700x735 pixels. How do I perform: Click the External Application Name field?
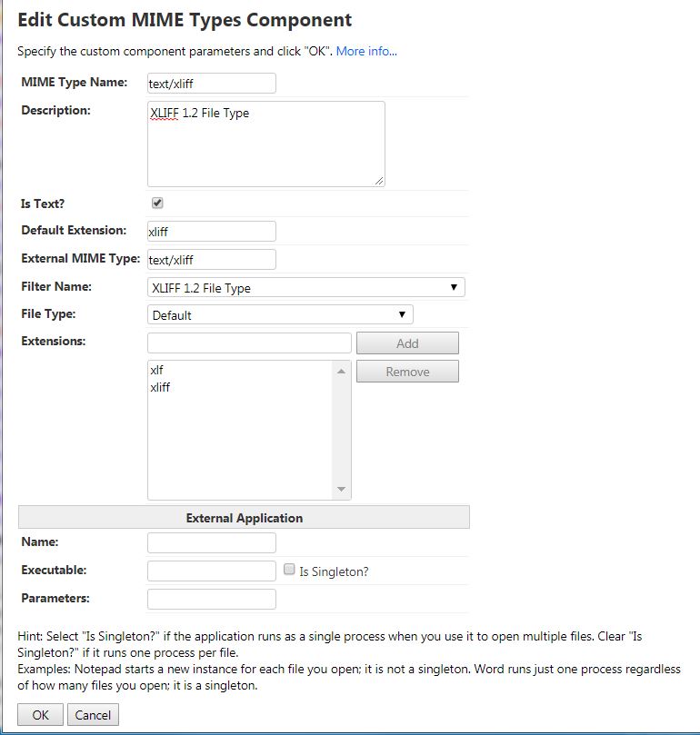(212, 542)
